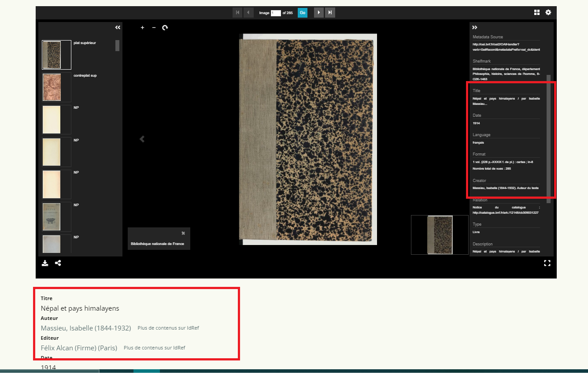Zoom out with the minus icon
Viewport: 588px width, 375px height.
154,28
